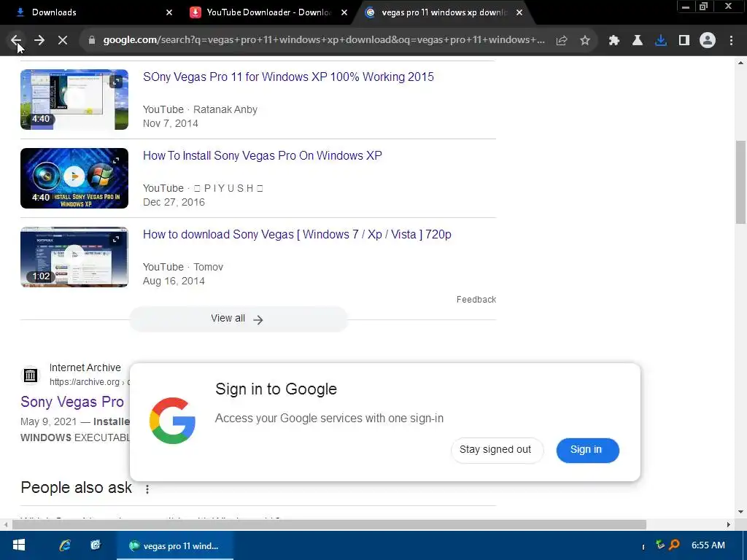Click the scroll up arrow
Viewport: 747px width, 560px height.
[740, 63]
